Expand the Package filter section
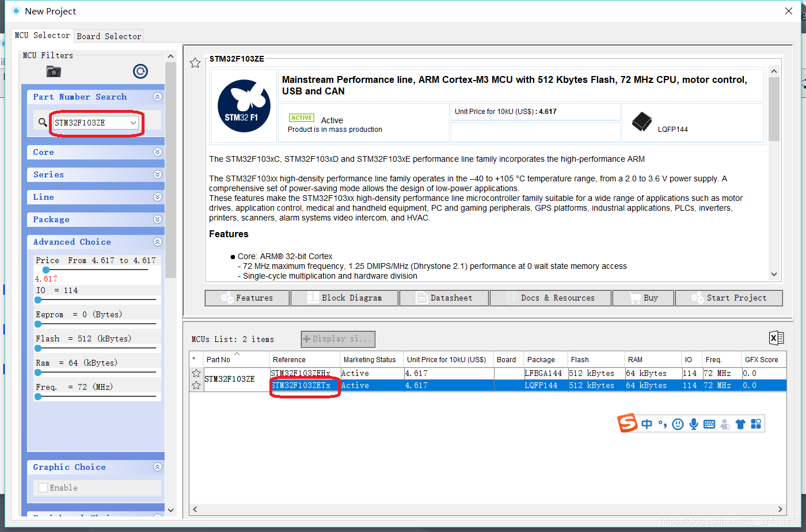This screenshot has height=532, width=806. coord(157,219)
